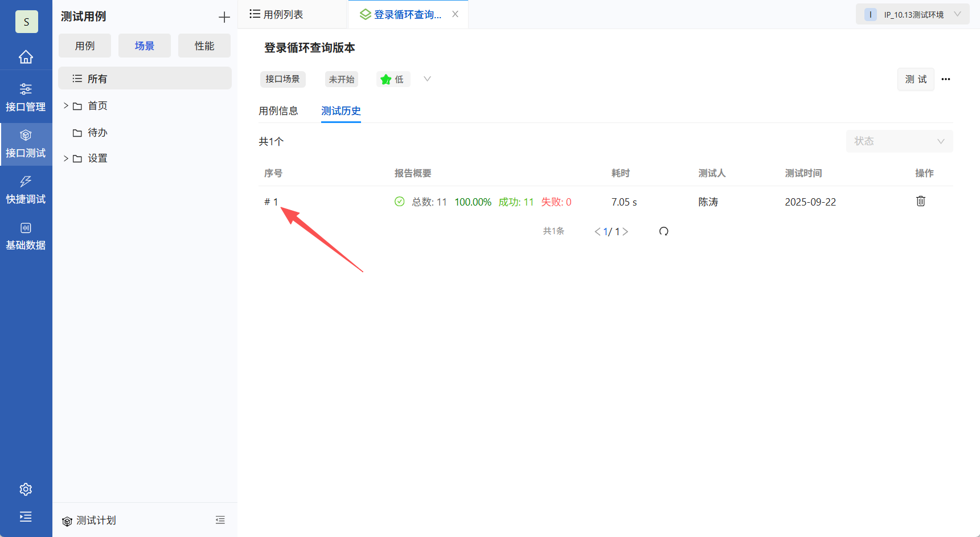This screenshot has height=537, width=980.
Task: Switch to the 用例信息 tab
Action: [x=278, y=111]
